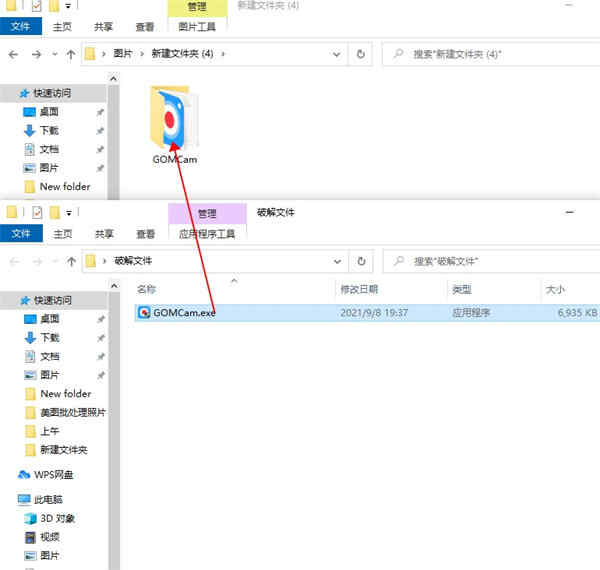Image resolution: width=600 pixels, height=570 pixels.
Task: Click the 破解文件 breadcrumb in the address bar
Action: point(133,261)
